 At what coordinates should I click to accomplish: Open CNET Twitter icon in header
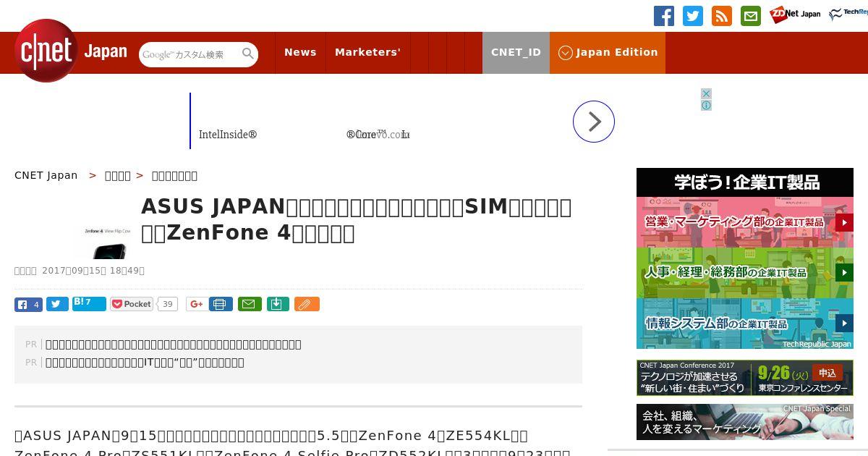tap(693, 16)
